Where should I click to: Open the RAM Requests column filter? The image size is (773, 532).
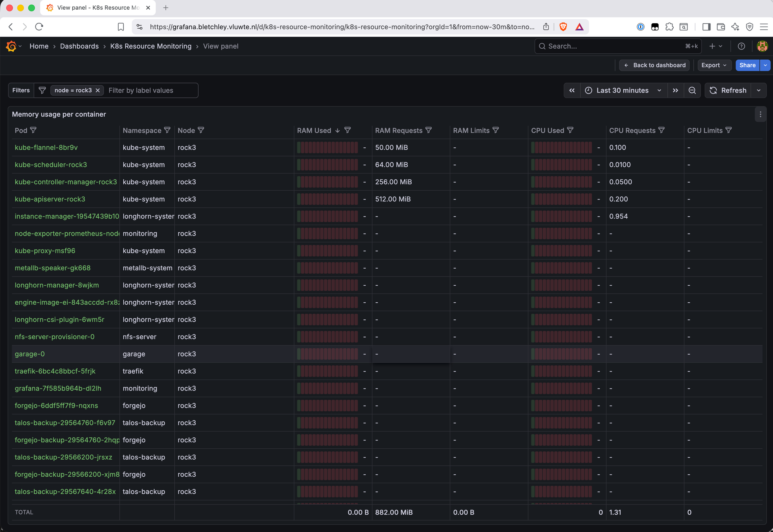click(429, 130)
